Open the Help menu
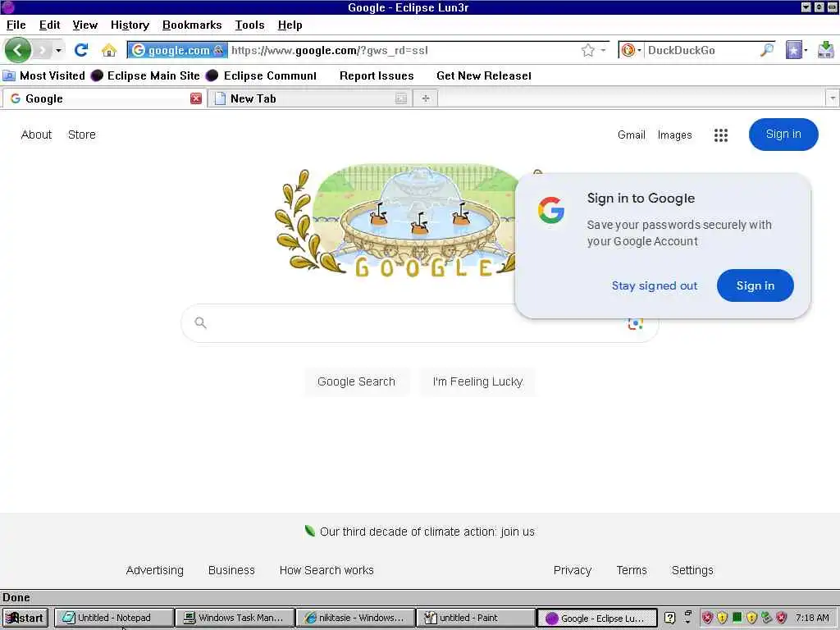This screenshot has width=840, height=630. click(290, 25)
